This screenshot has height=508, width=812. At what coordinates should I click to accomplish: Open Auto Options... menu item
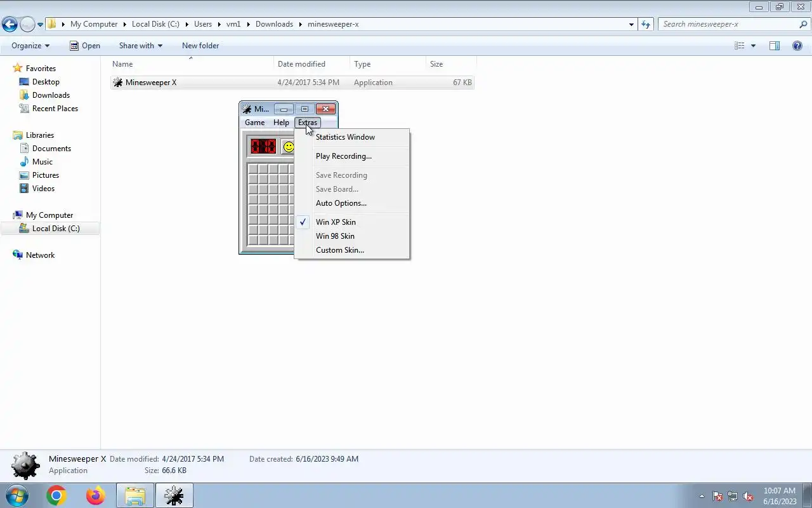pos(352,203)
